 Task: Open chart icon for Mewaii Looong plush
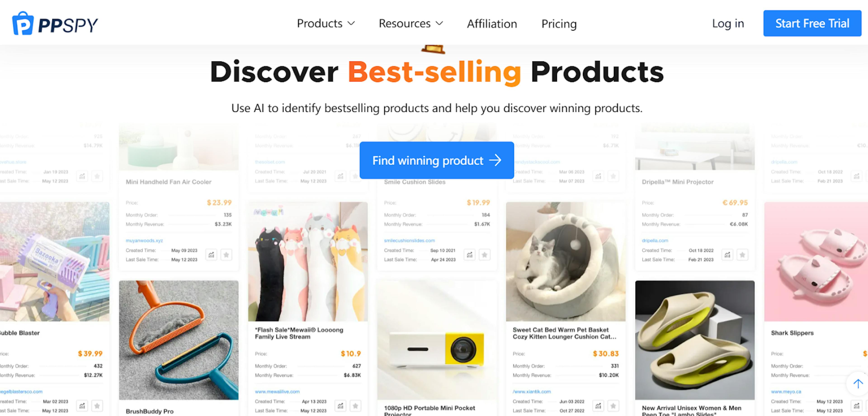(341, 406)
